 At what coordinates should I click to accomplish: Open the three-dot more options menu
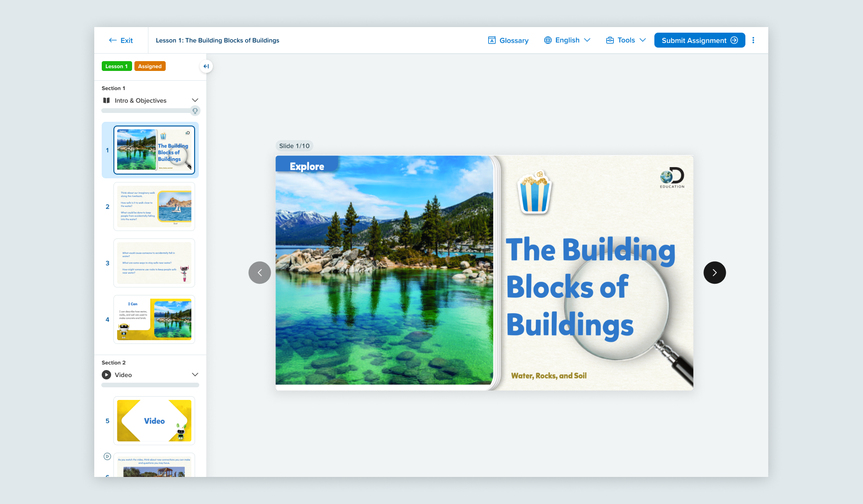point(753,40)
